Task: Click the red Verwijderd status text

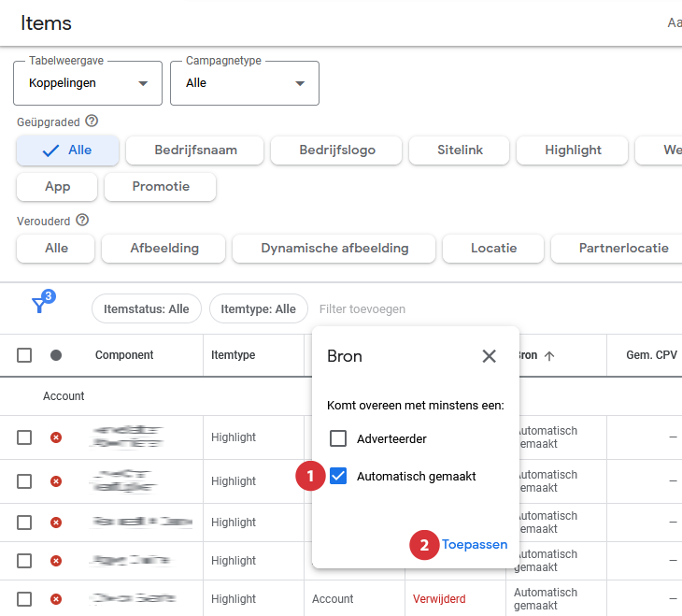Action: click(439, 599)
